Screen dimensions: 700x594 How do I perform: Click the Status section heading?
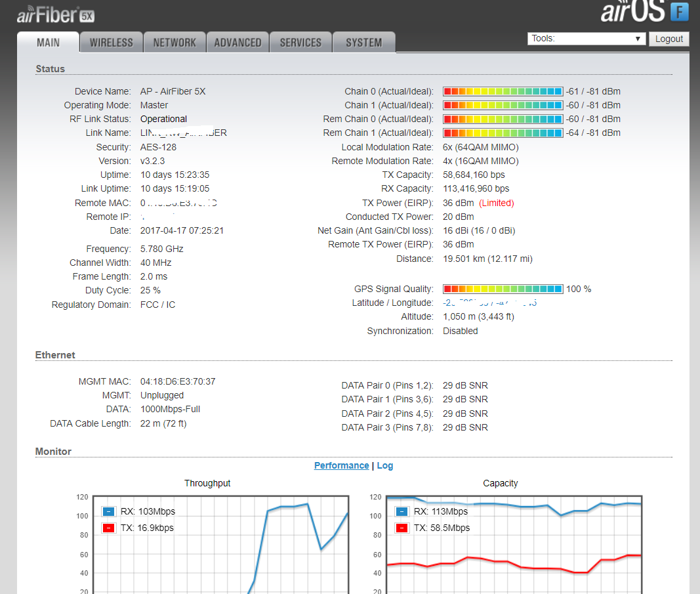(x=50, y=69)
